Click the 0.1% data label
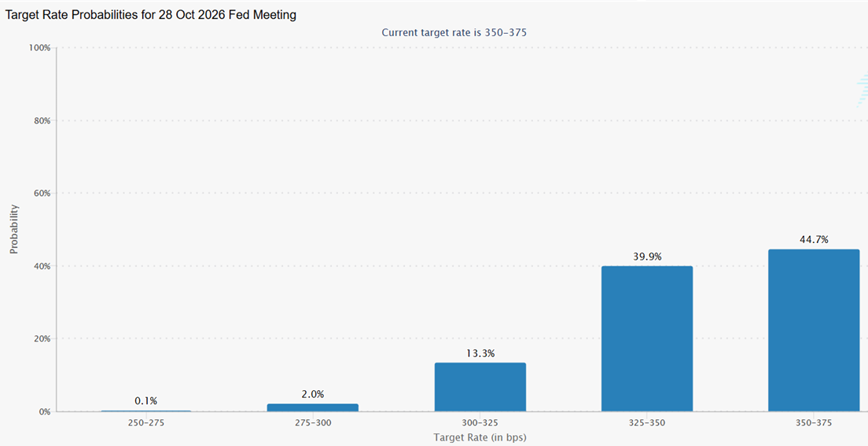868x446 pixels. (x=146, y=400)
